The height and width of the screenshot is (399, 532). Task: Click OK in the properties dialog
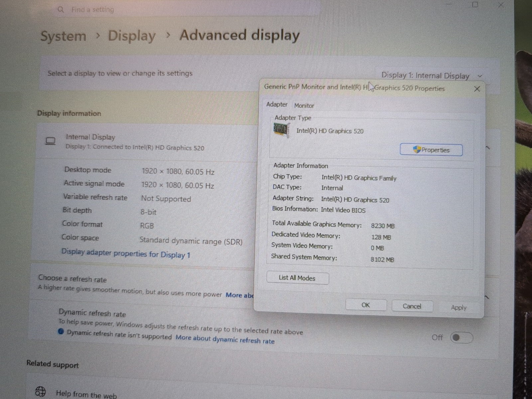(366, 305)
